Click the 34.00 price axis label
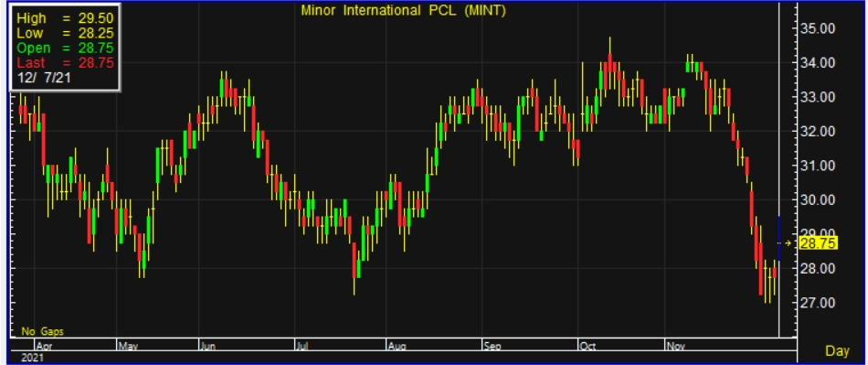This screenshot has width=868, height=365. click(x=818, y=63)
